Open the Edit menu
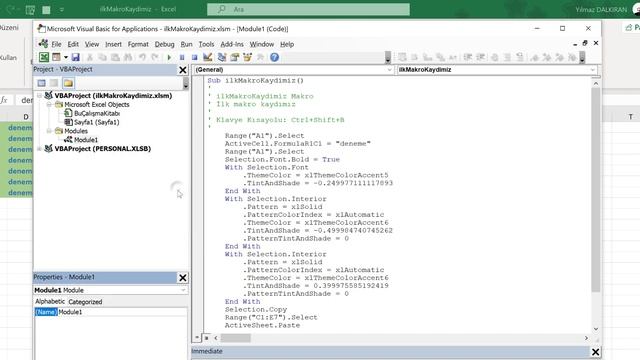 pyautogui.click(x=73, y=44)
